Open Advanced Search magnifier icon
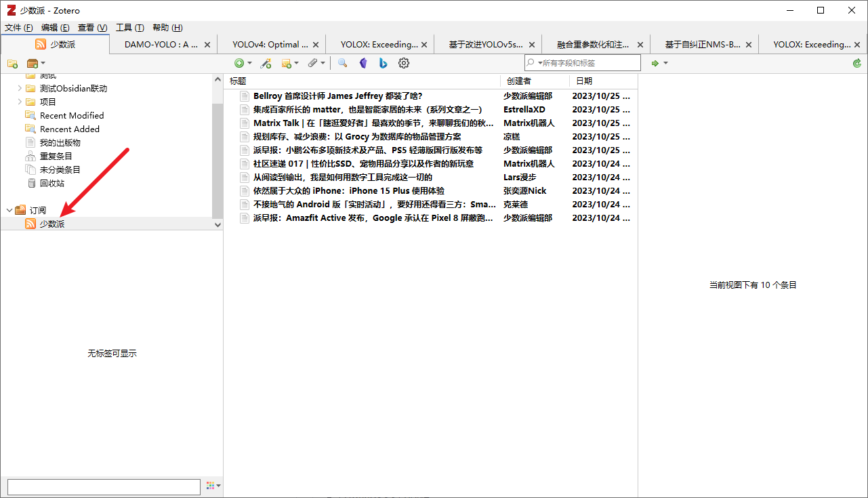Image resolution: width=868 pixels, height=498 pixels. tap(343, 63)
